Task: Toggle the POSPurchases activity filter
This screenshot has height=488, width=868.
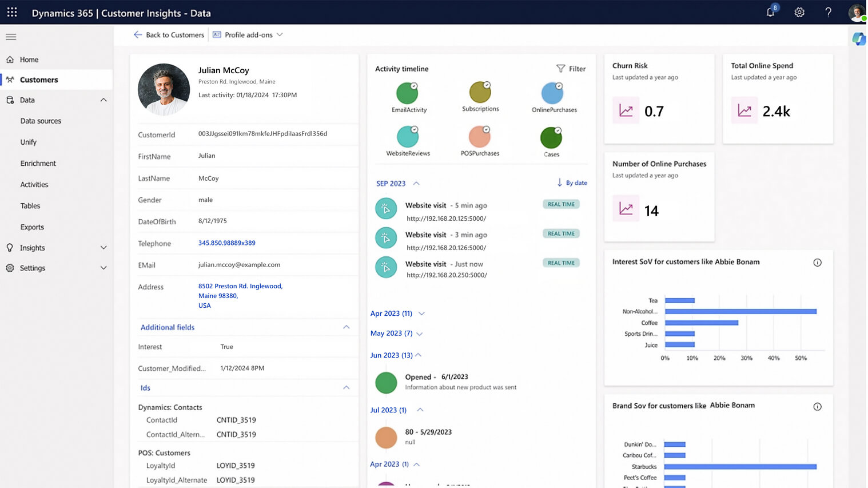Action: click(x=479, y=137)
